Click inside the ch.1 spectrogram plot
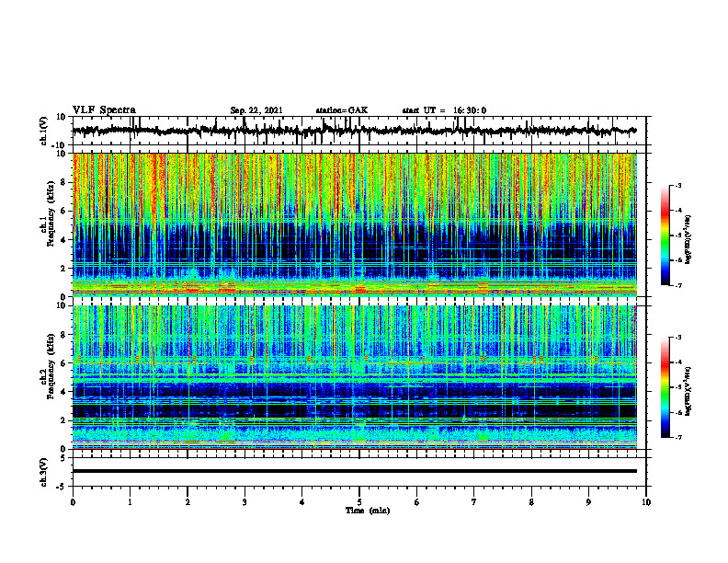Screen dimensions: 728x563 click(x=355, y=224)
